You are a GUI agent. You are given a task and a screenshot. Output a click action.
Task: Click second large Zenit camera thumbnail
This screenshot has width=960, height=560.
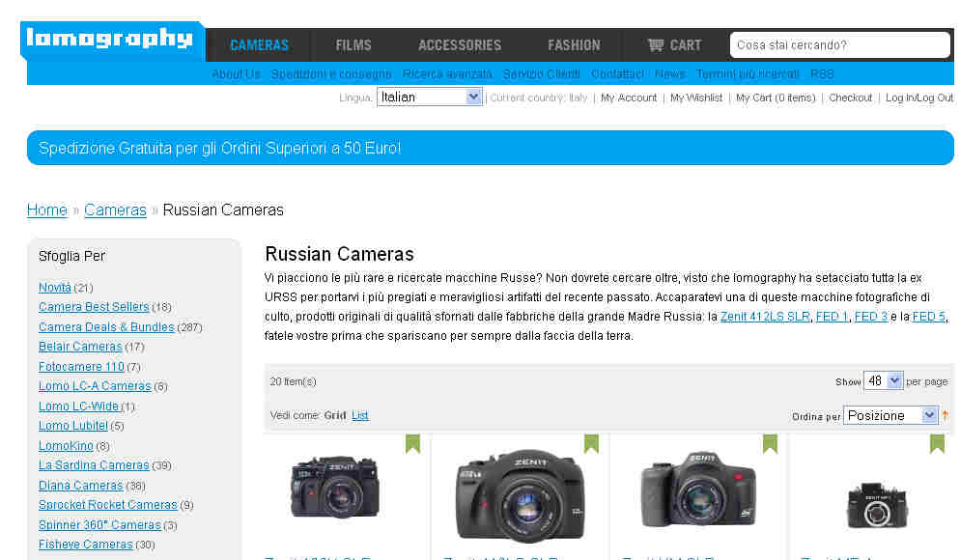pyautogui.click(x=521, y=494)
